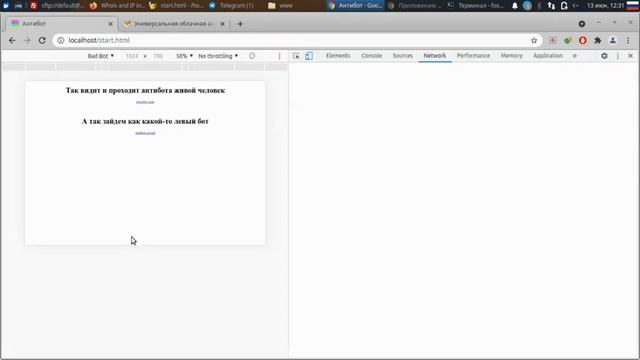Toggle the inspect element picker
The height and width of the screenshot is (360, 640).
point(296,56)
